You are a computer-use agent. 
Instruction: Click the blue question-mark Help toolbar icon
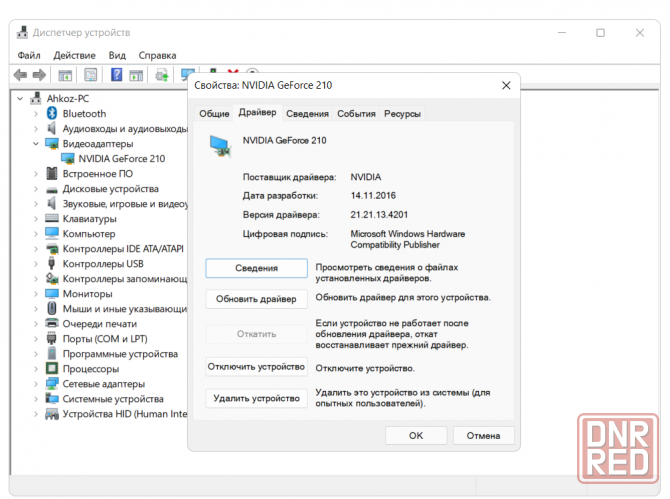pos(116,75)
